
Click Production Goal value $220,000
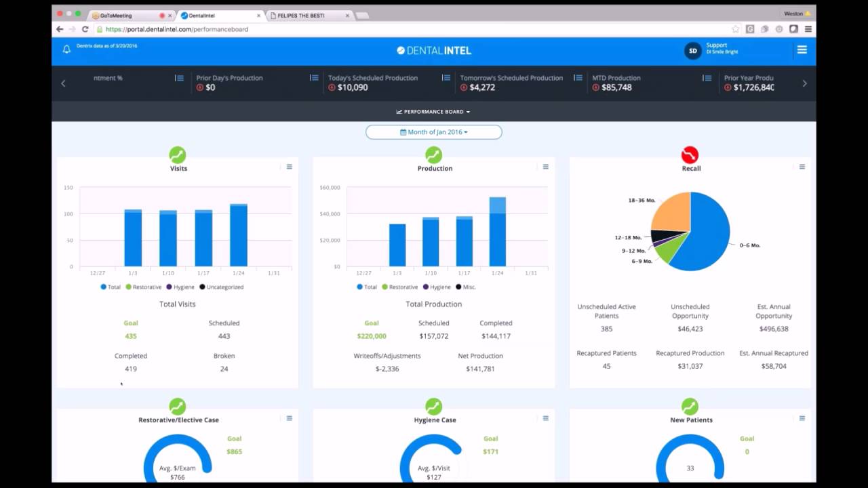tap(372, 336)
